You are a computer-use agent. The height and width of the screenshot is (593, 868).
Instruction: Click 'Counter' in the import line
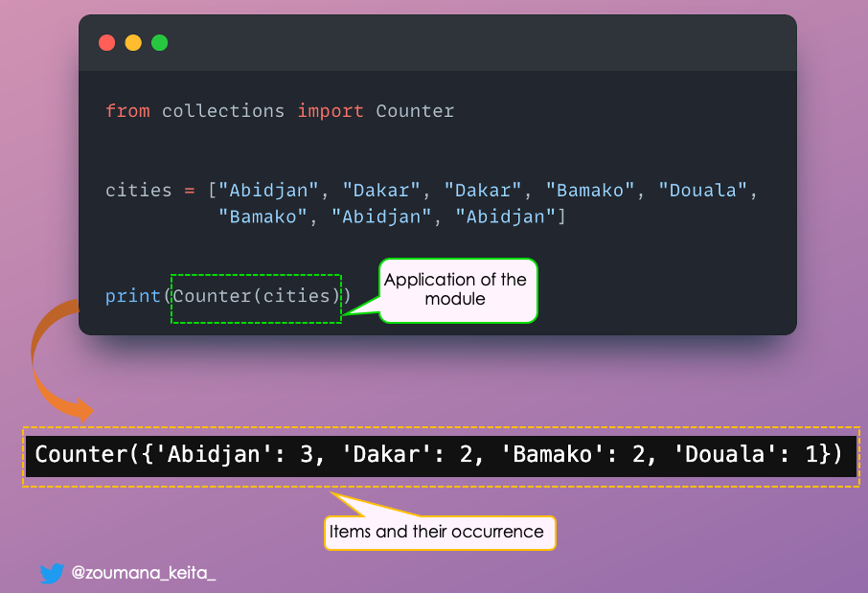[415, 111]
